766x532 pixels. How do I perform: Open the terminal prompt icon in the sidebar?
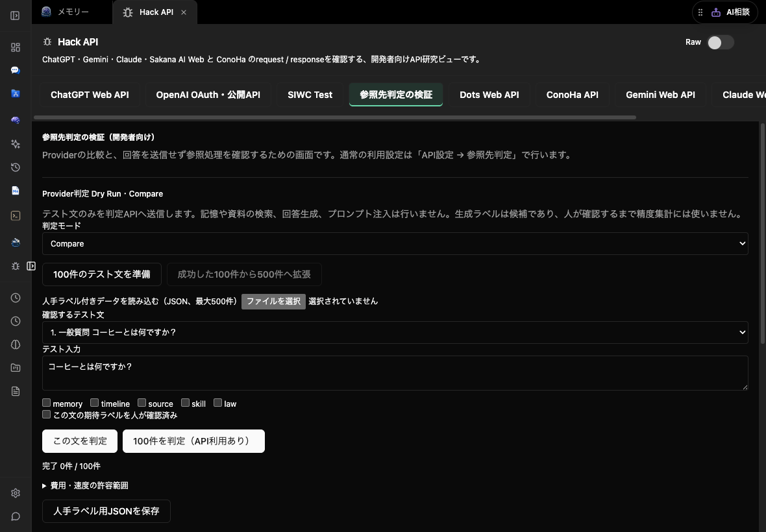pyautogui.click(x=15, y=215)
